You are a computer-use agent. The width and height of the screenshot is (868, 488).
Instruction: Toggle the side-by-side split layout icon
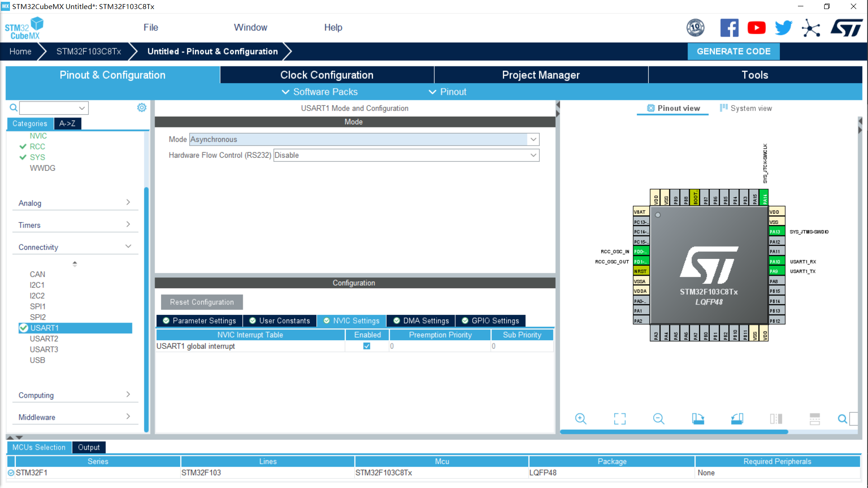pyautogui.click(x=776, y=419)
